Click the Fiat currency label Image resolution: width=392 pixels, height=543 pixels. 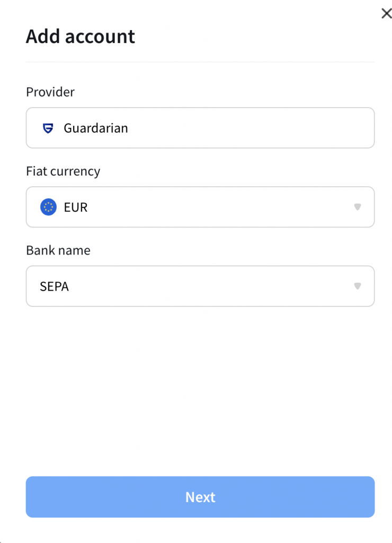coord(64,171)
